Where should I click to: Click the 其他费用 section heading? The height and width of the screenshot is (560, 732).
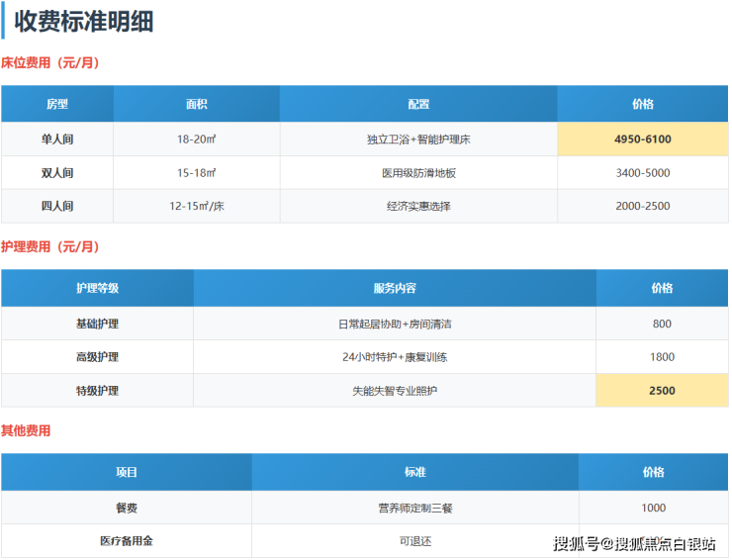tap(26, 431)
